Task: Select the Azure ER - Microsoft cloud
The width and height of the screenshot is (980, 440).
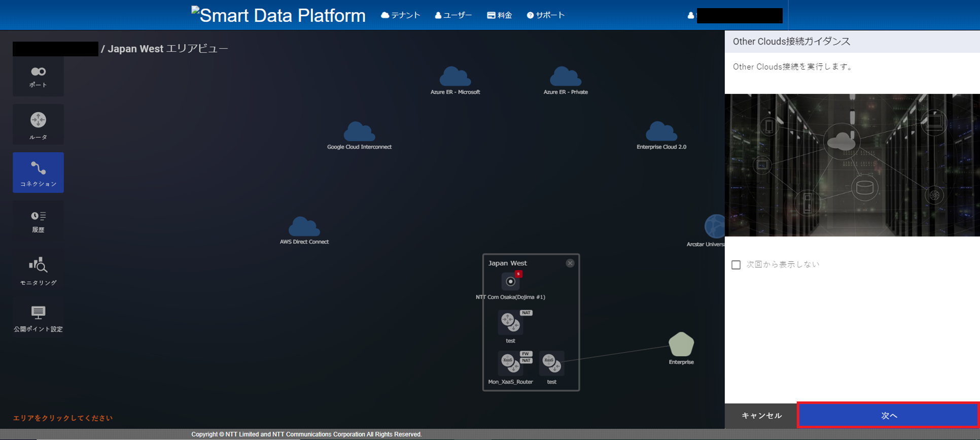Action: click(455, 77)
